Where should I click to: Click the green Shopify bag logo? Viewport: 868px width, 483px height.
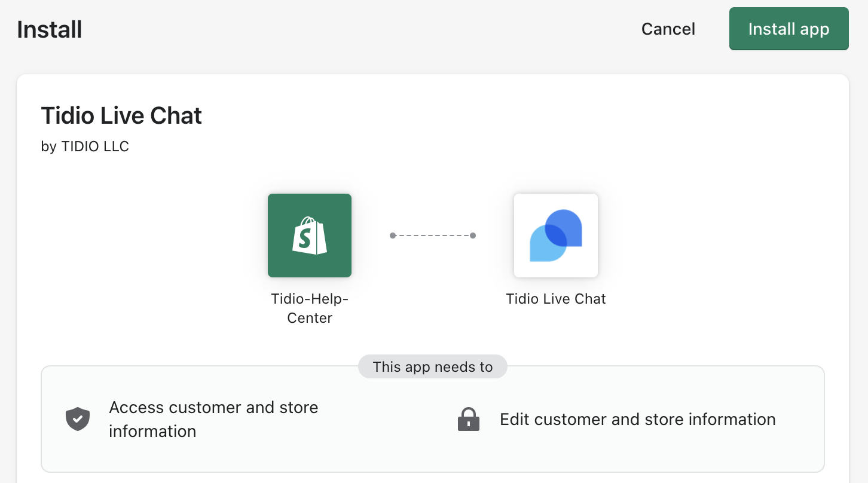click(x=310, y=236)
